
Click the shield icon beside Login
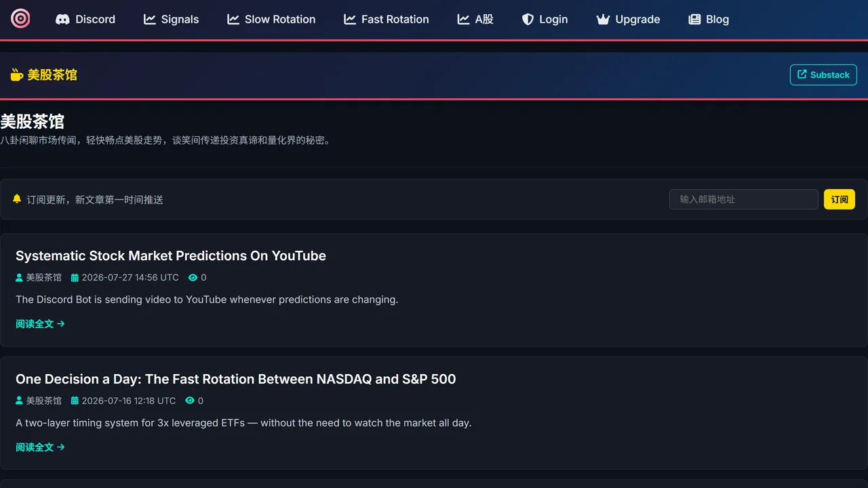528,20
